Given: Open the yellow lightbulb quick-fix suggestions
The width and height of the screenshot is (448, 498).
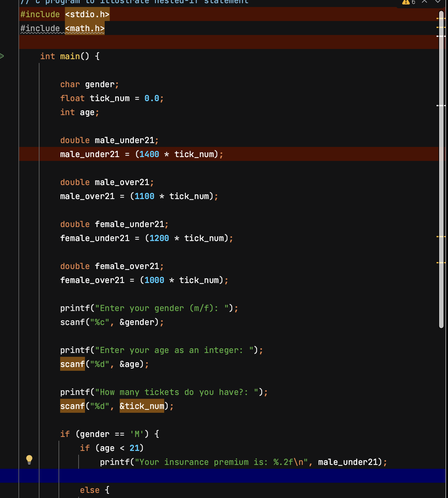Looking at the screenshot, I should [29, 460].
